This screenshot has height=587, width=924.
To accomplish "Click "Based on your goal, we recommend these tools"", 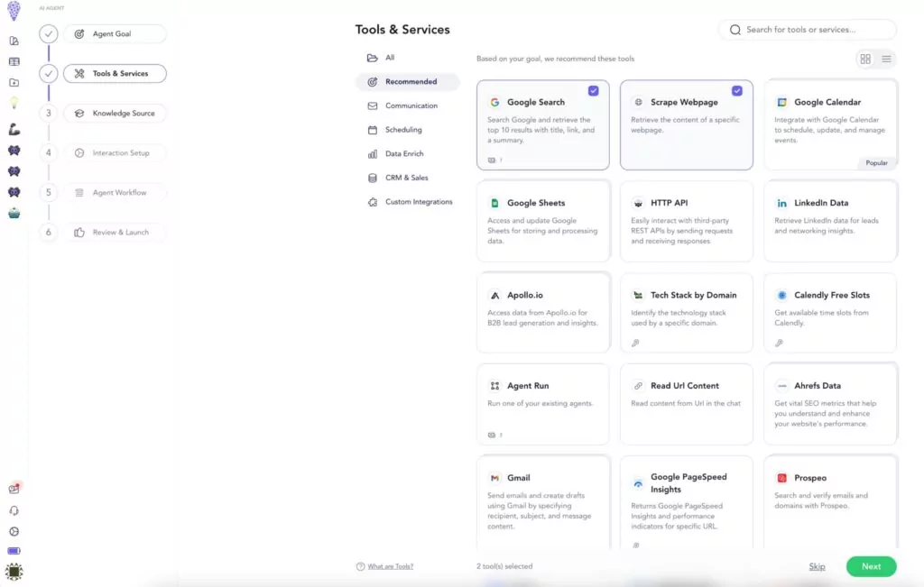I will click(x=555, y=59).
